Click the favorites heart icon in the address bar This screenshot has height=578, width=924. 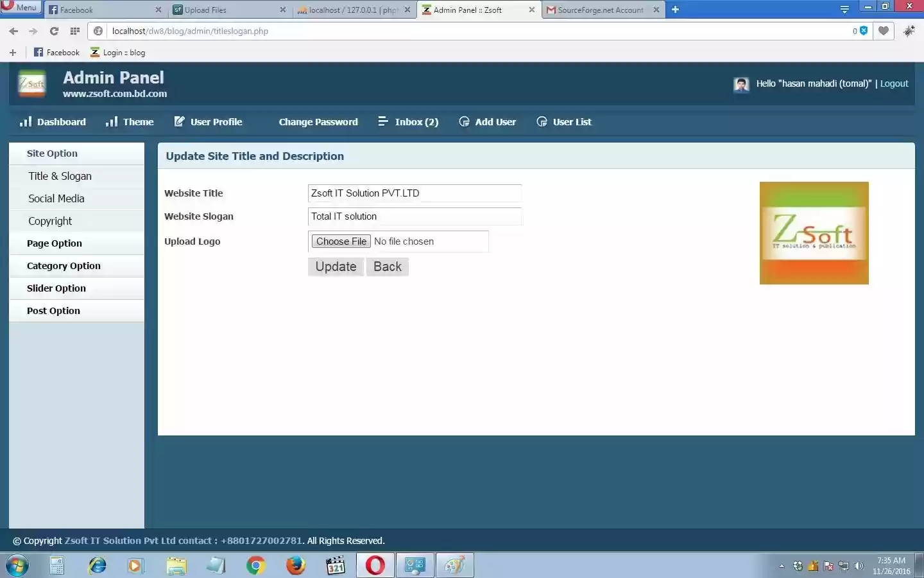[884, 31]
